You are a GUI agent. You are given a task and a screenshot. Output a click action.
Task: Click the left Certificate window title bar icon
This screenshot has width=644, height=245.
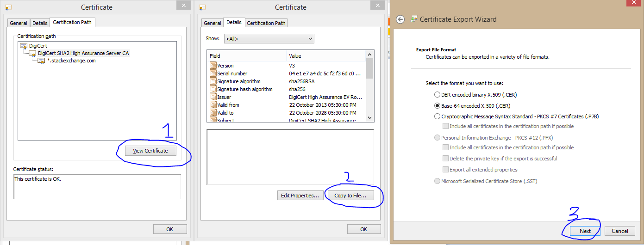[x=9, y=8]
